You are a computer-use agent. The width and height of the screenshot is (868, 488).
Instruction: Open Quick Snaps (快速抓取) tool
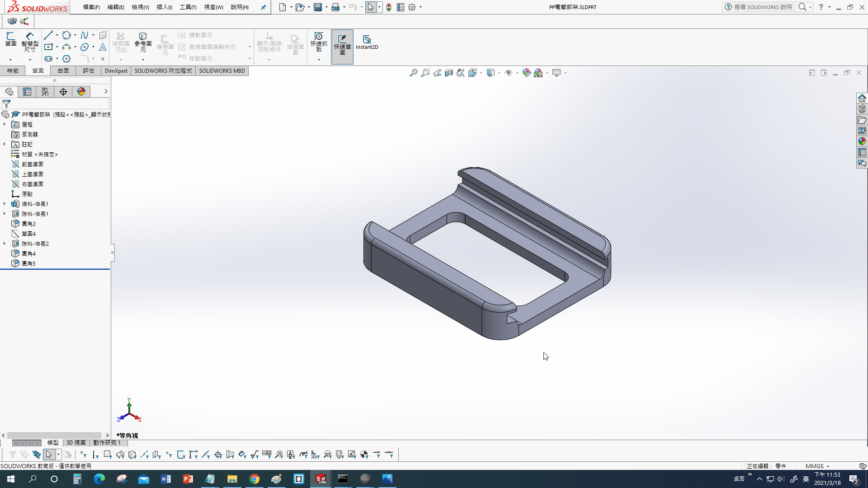pyautogui.click(x=319, y=42)
